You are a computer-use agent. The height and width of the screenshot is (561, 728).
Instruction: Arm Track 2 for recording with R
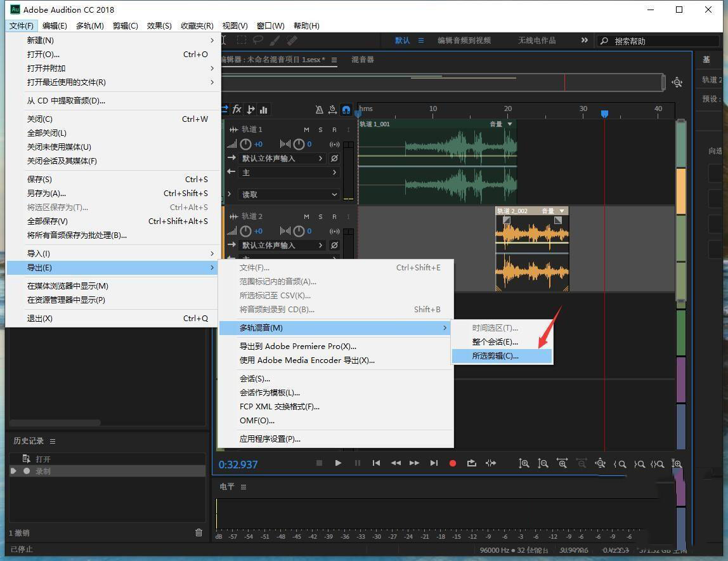point(334,216)
